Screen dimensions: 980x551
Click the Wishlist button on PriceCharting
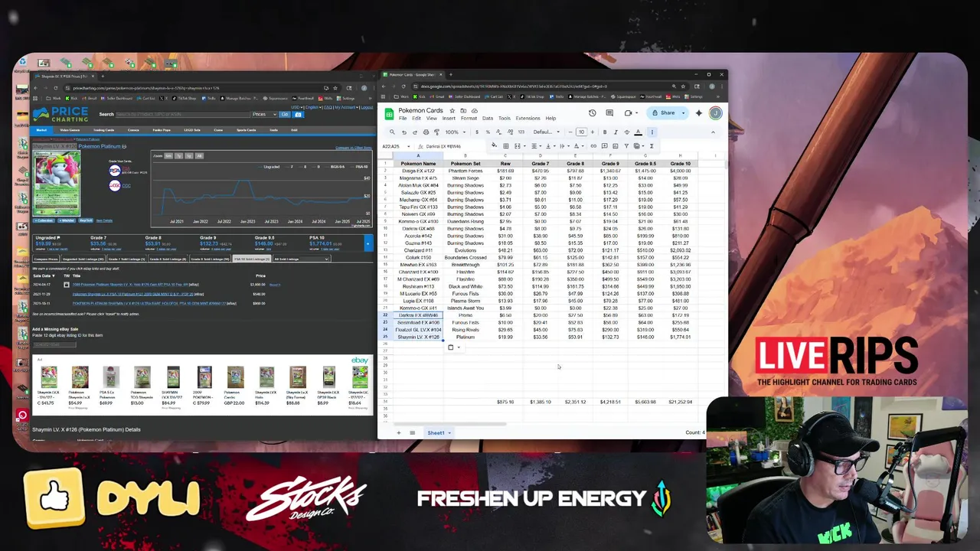click(67, 220)
